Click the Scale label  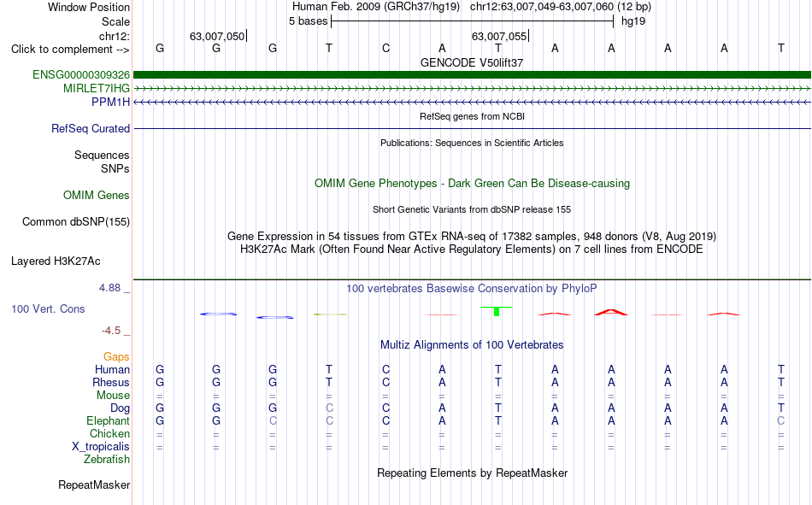coord(115,21)
